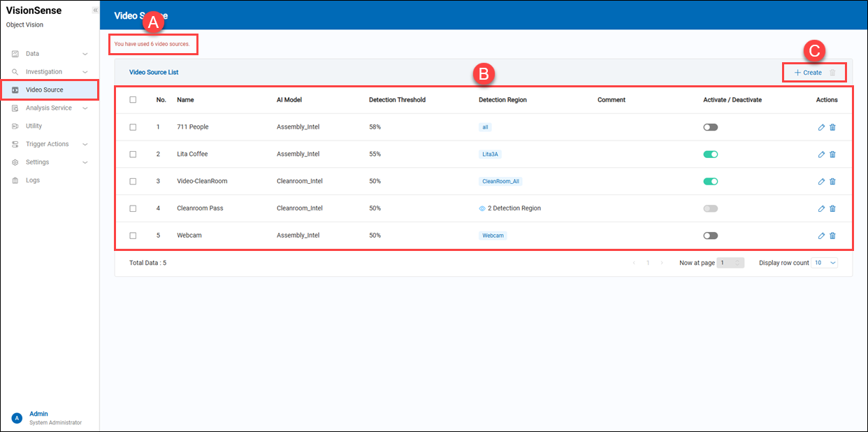Go to Logs in the sidebar
The width and height of the screenshot is (868, 432).
[33, 180]
